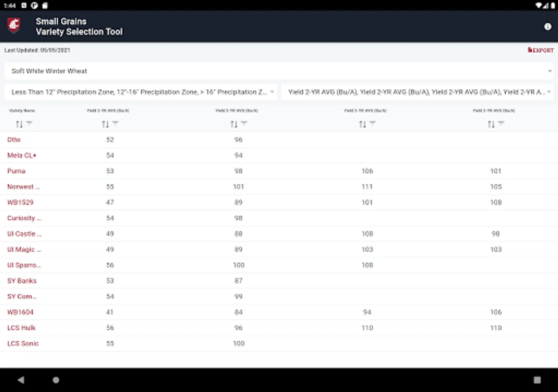
Task: Open the Puma variety link
Action: pyautogui.click(x=16, y=171)
